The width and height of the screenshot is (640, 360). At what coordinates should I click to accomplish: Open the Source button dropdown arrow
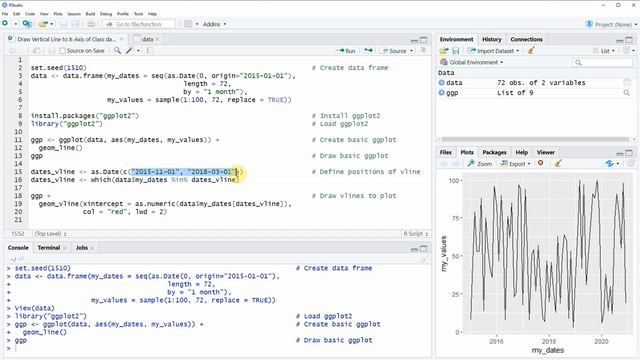(411, 51)
